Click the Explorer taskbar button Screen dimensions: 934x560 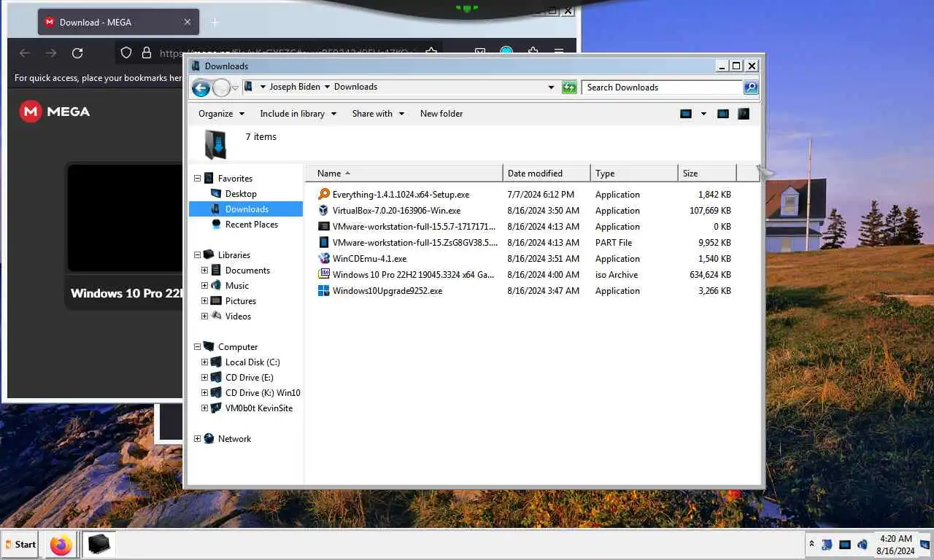99,545
